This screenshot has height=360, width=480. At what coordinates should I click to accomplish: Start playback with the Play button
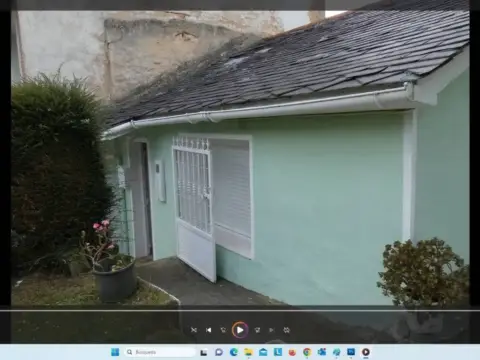pos(240,330)
